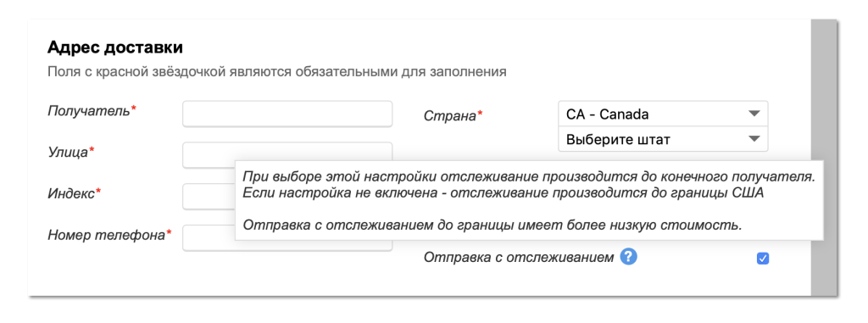868x323 pixels.
Task: Click the Улица field label
Action: 71,152
